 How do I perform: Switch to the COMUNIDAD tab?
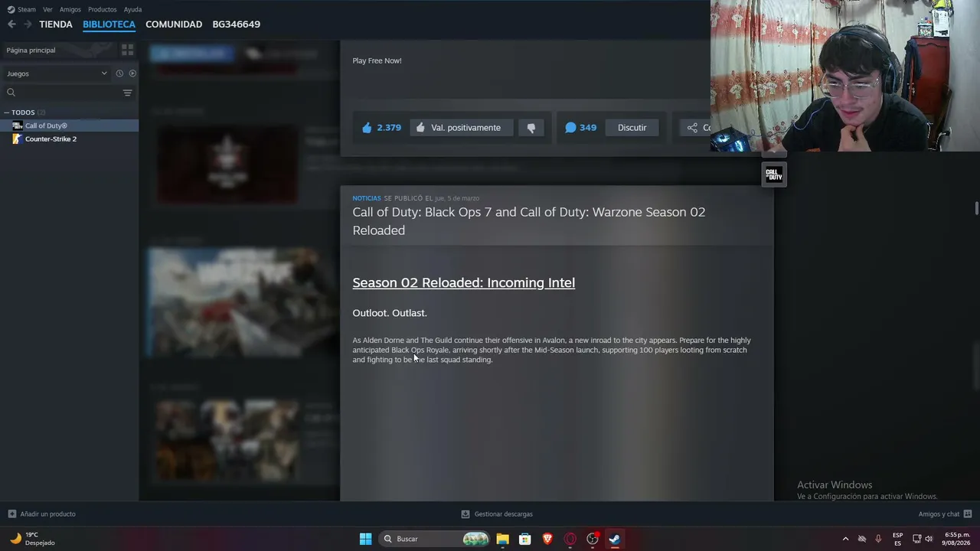(x=174, y=24)
